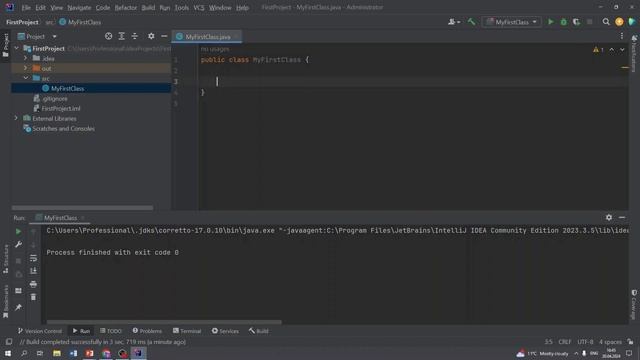Viewport: 640px width, 360px height.
Task: Click the editor warning indicator icon
Action: tap(598, 49)
